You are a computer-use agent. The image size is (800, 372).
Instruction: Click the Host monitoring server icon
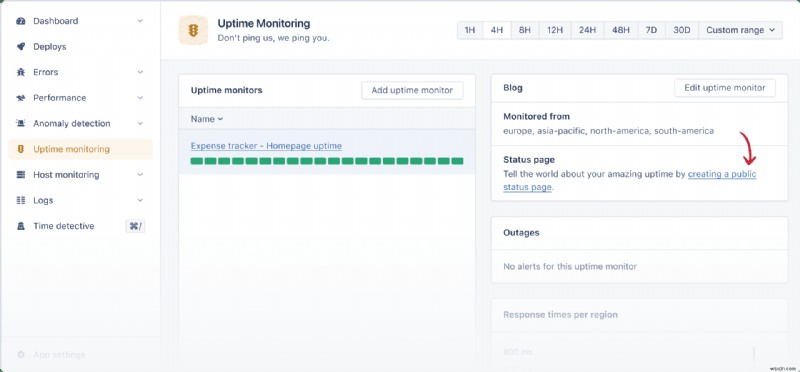click(x=21, y=175)
